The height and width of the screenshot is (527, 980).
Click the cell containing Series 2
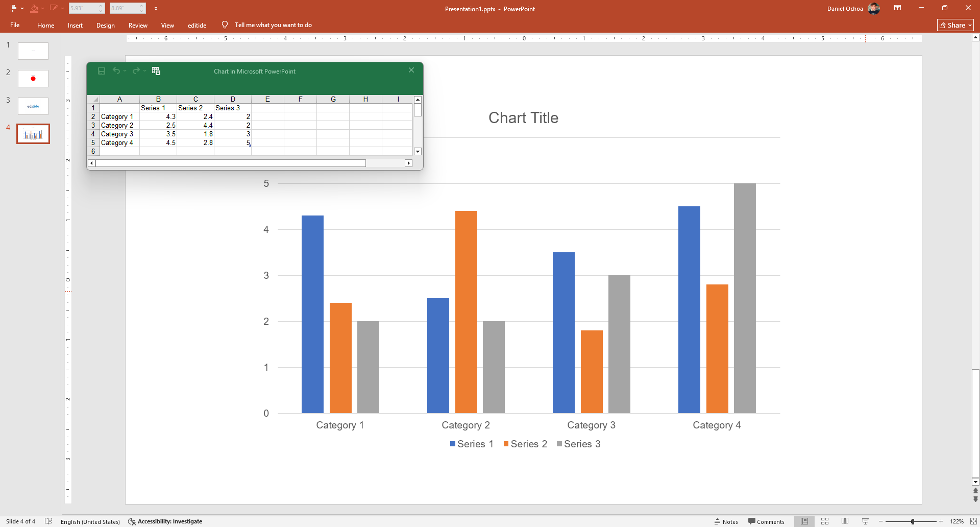pos(195,108)
